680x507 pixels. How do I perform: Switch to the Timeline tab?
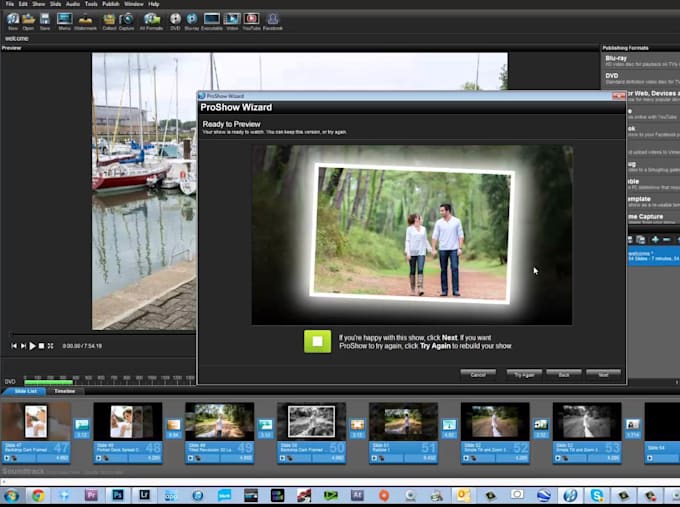[x=65, y=391]
